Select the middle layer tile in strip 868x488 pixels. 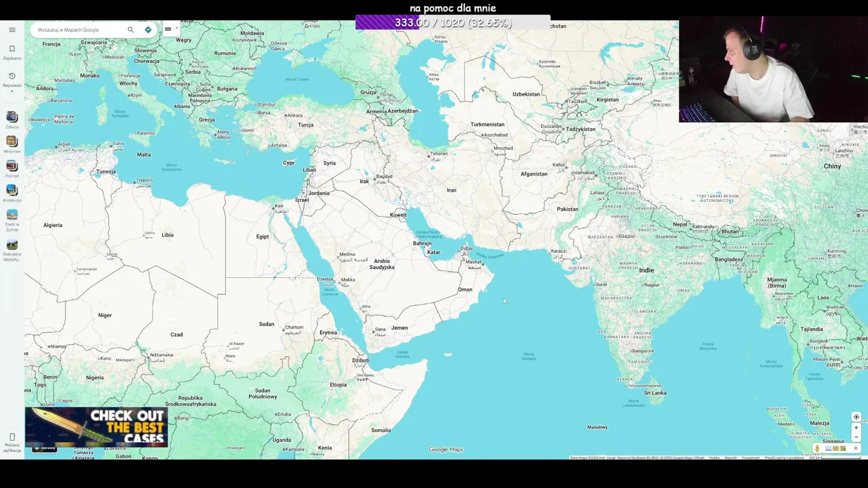tap(835, 448)
